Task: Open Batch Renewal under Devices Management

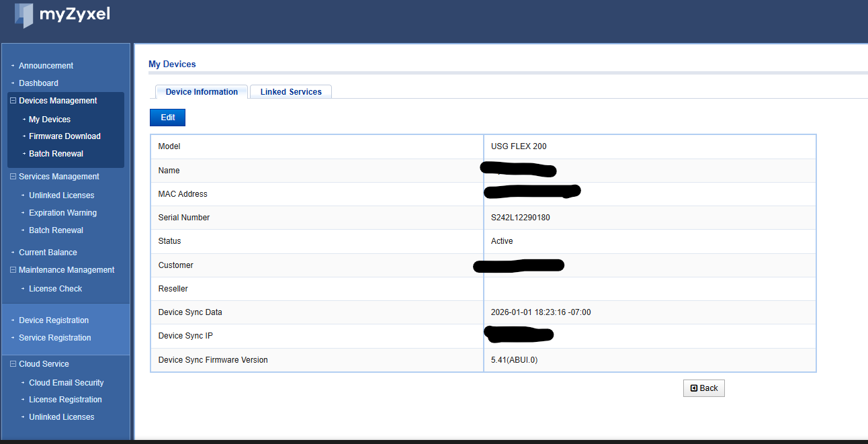Action: click(56, 154)
